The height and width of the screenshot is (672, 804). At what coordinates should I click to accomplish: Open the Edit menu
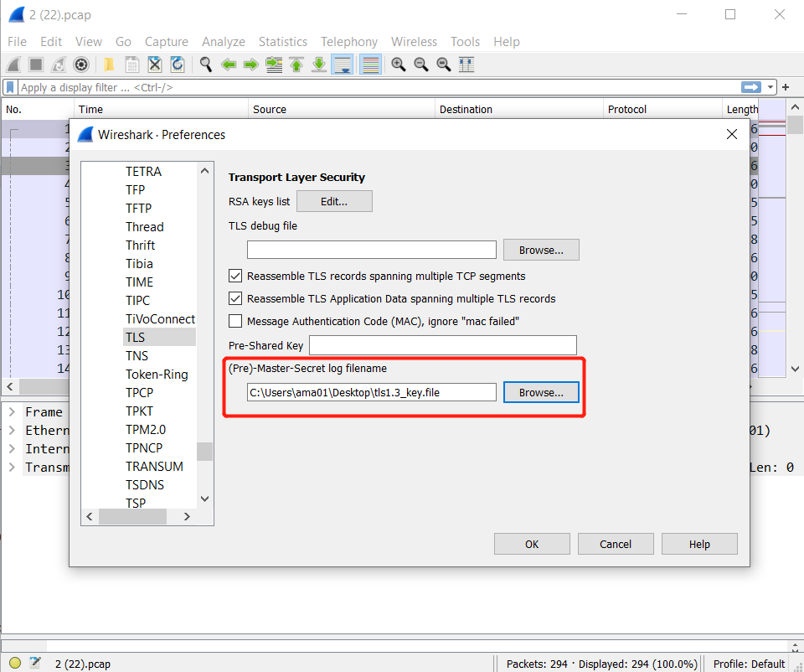pos(51,42)
